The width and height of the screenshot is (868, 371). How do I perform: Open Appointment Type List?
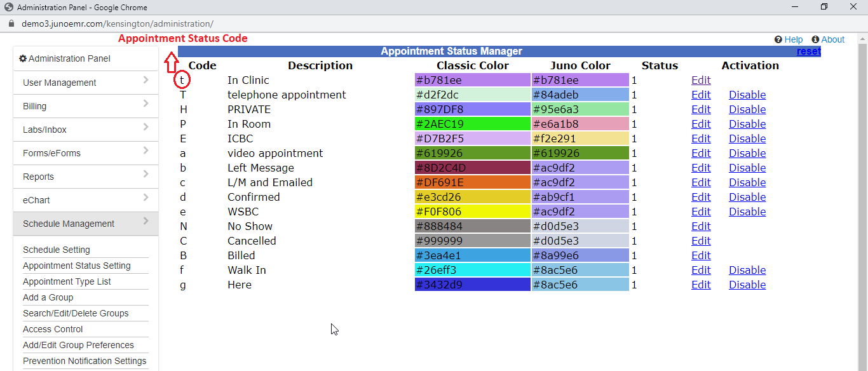67,281
